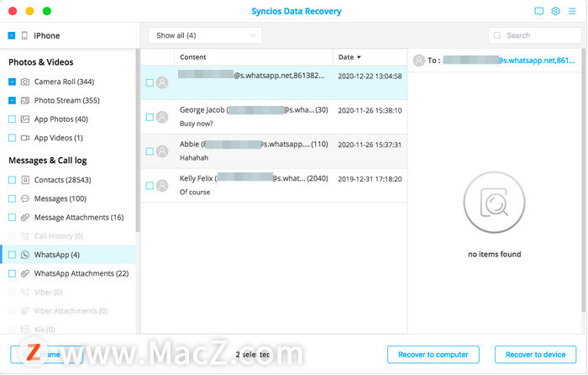The image size is (588, 375).
Task: Click the Camera Roll camera icon
Action: 25,82
